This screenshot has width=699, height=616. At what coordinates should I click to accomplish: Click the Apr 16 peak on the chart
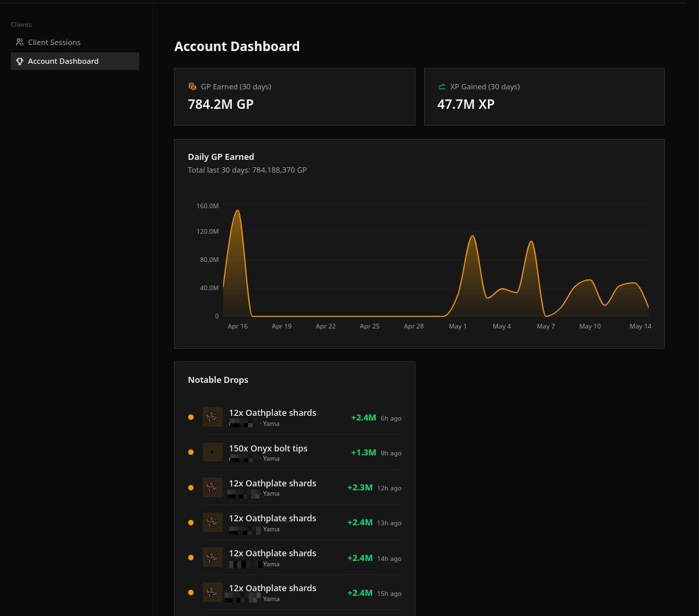tap(238, 211)
